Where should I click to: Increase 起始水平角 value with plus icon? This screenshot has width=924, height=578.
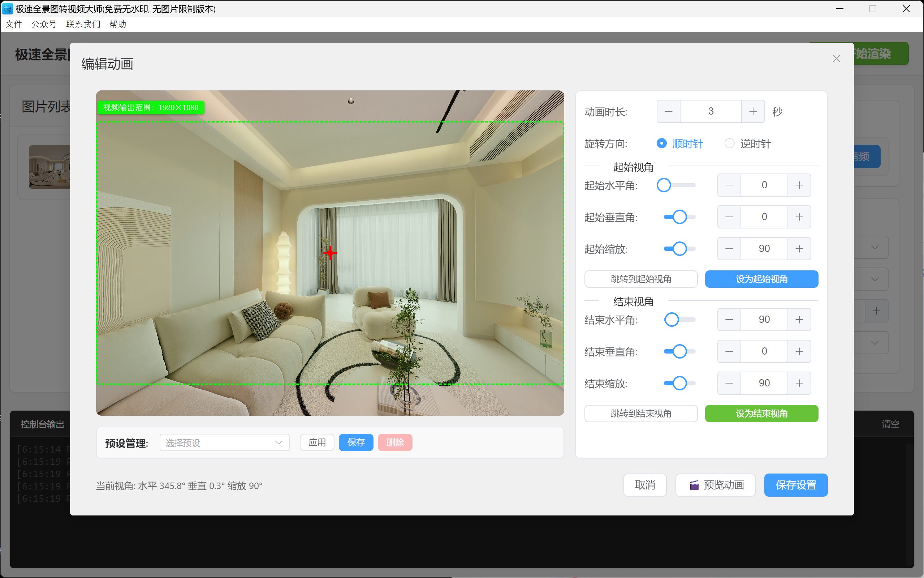[799, 185]
